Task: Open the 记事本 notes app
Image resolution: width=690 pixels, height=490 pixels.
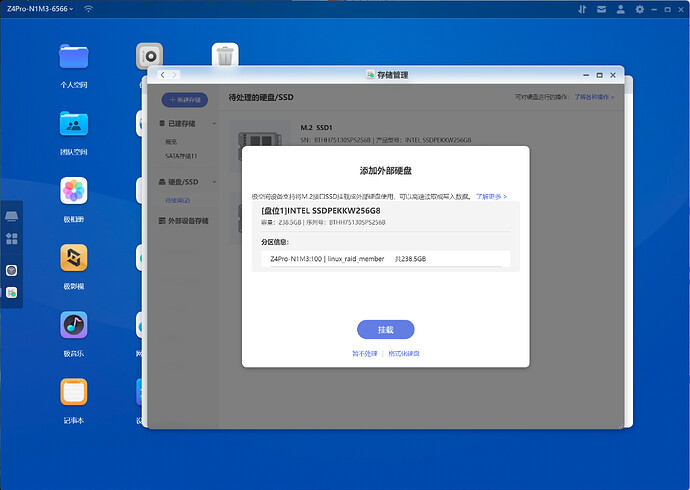Action: pyautogui.click(x=74, y=392)
